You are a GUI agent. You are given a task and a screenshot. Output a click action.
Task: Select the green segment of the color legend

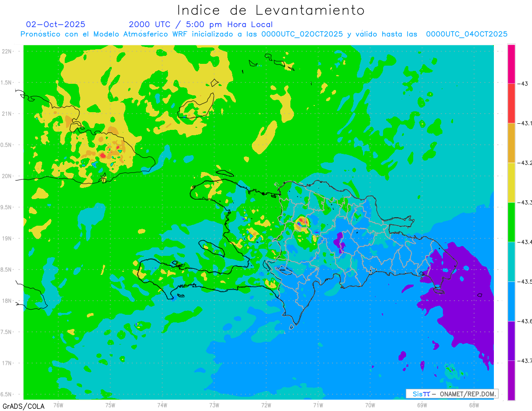pos(511,222)
